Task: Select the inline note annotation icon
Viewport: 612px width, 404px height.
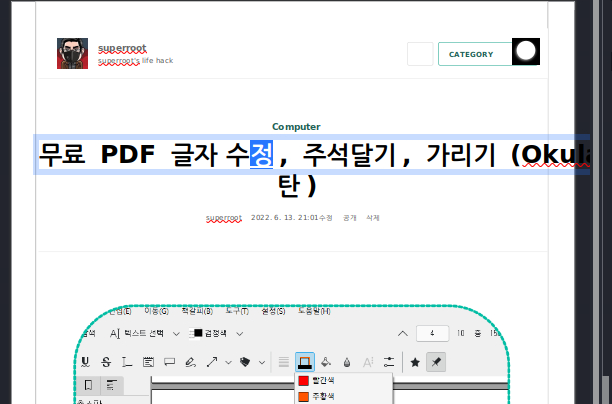Action: point(148,362)
